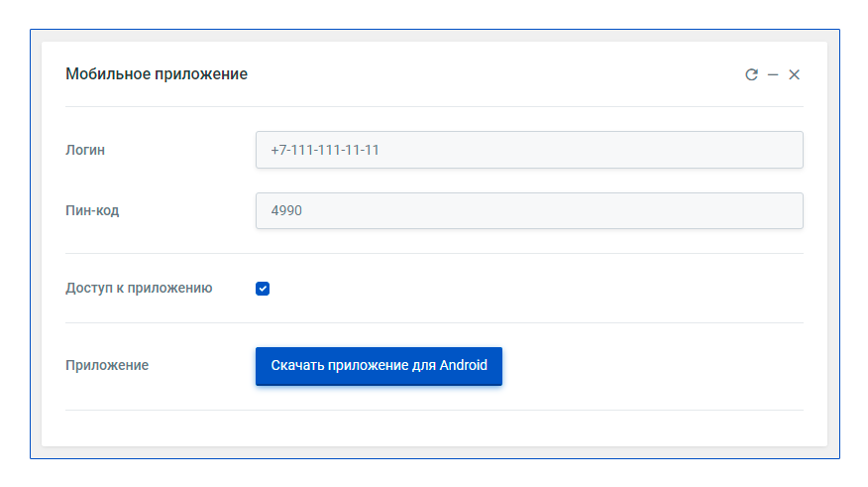Click the word Скачать on the blue button
Viewport: 868px width, 487px height.
coord(297,365)
